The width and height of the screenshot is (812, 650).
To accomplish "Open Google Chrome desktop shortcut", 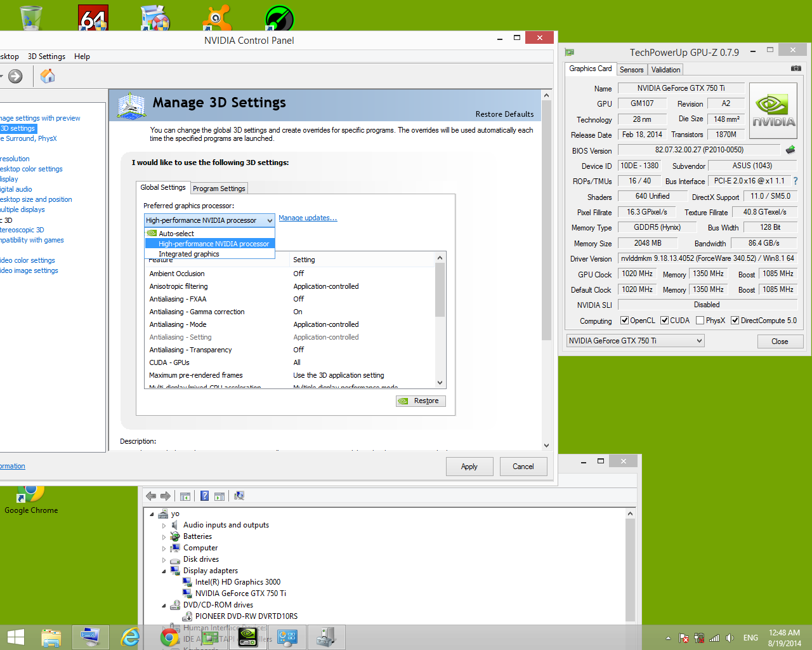I will pyautogui.click(x=31, y=500).
